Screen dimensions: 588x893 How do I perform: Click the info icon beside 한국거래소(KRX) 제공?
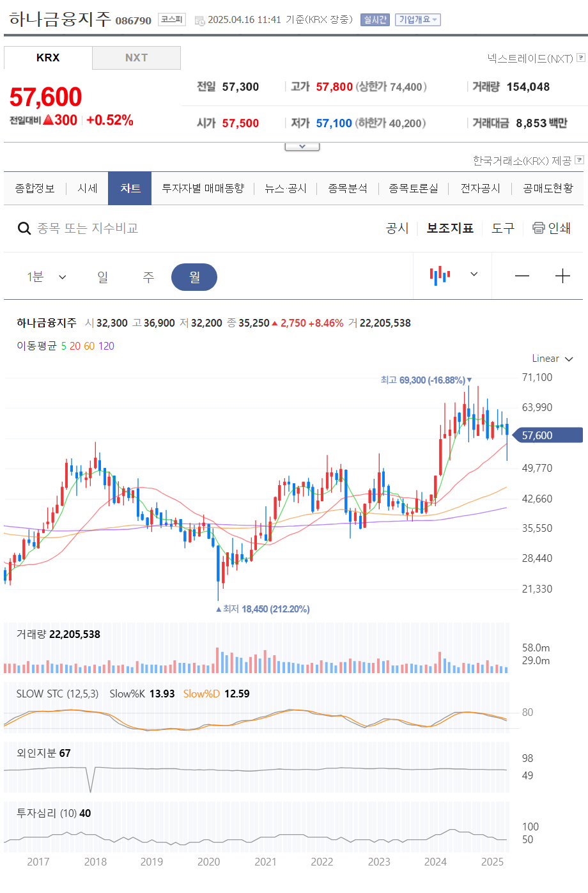tap(579, 160)
